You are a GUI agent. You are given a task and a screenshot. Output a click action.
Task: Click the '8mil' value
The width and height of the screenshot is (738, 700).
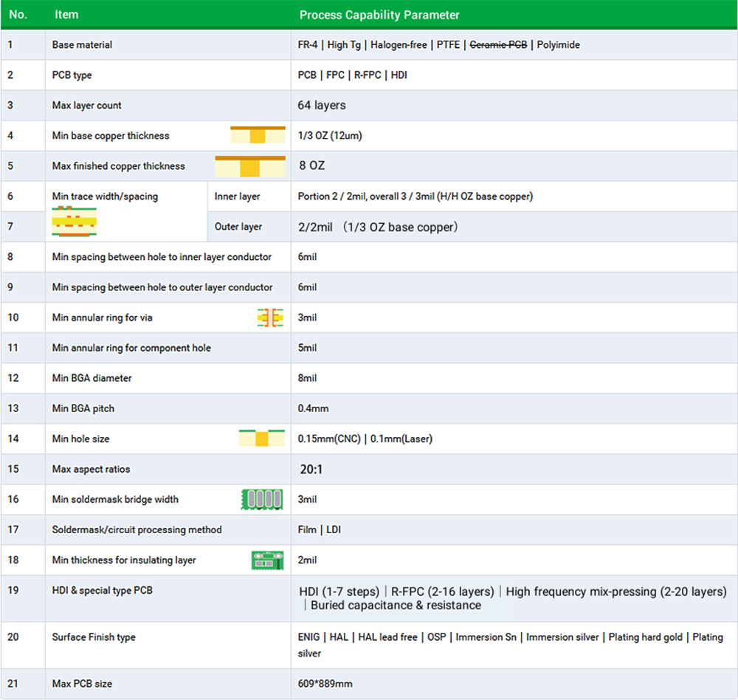click(307, 378)
